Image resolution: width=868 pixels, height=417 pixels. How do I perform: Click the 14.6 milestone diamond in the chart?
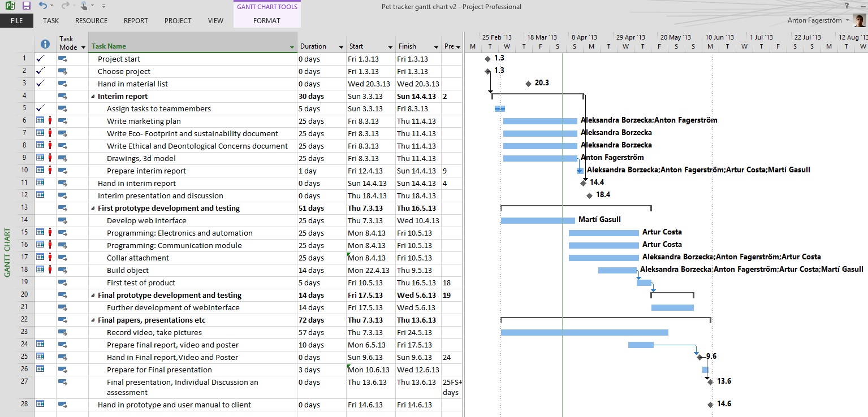click(710, 405)
